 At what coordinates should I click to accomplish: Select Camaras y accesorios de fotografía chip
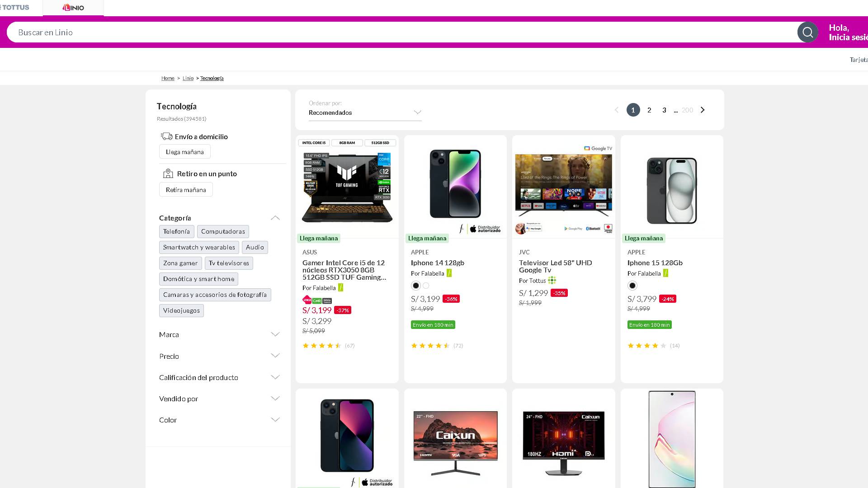click(x=215, y=295)
